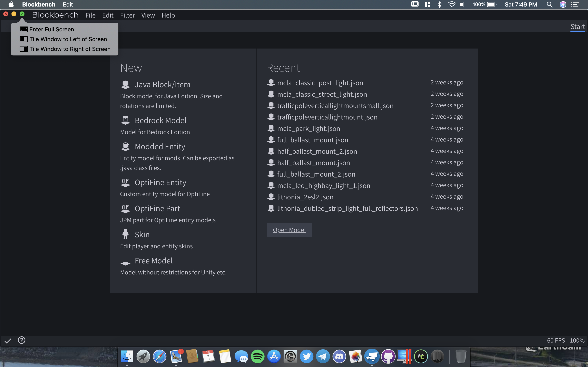Click the Start link
Image resolution: width=588 pixels, height=367 pixels.
coord(577,27)
